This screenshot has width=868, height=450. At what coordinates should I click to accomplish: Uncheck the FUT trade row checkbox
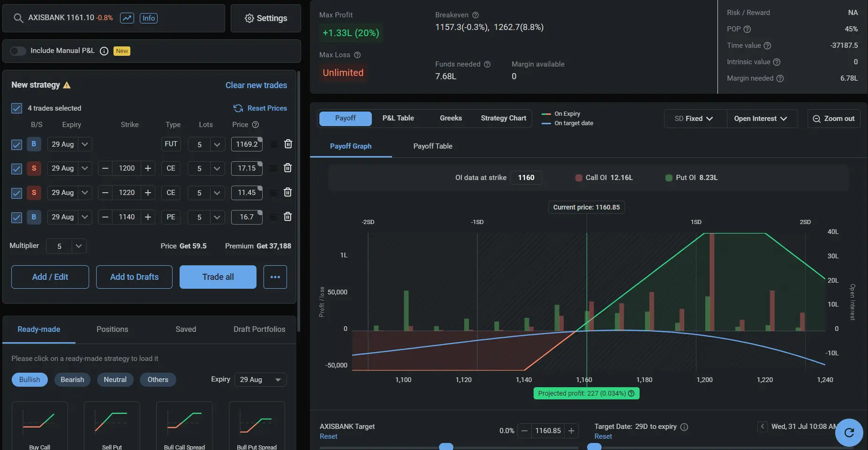click(x=16, y=144)
